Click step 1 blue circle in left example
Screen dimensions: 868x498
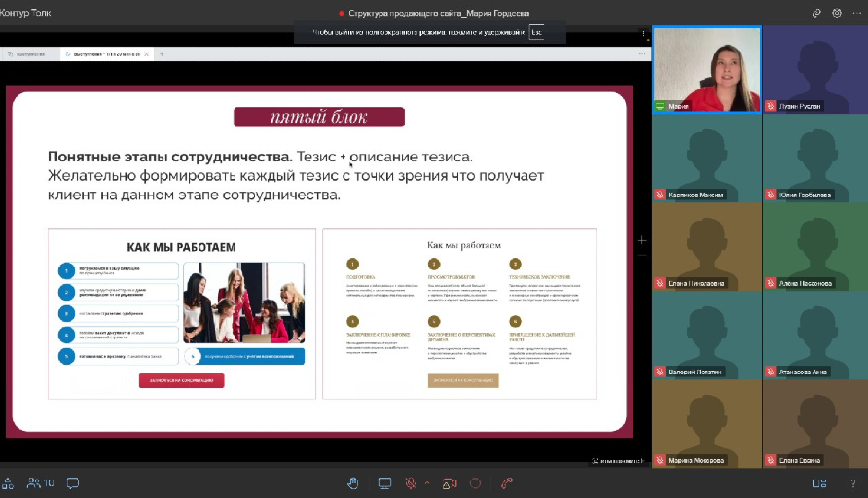point(66,270)
